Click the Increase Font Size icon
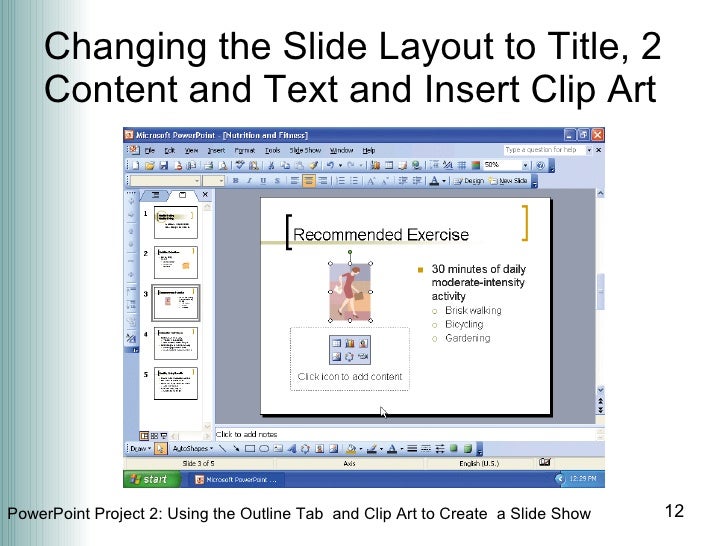 (x=370, y=181)
